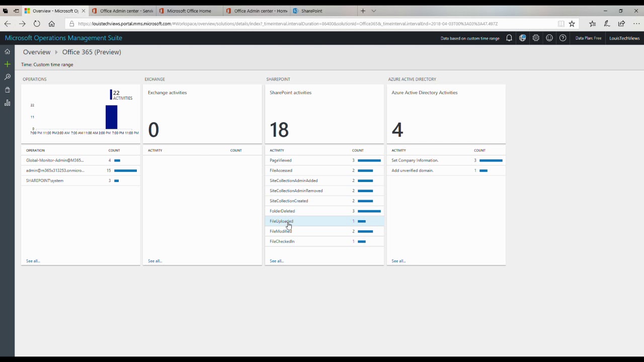Viewport: 644px width, 362px height.
Task: Click Data Plan: Free label
Action: [x=589, y=38]
